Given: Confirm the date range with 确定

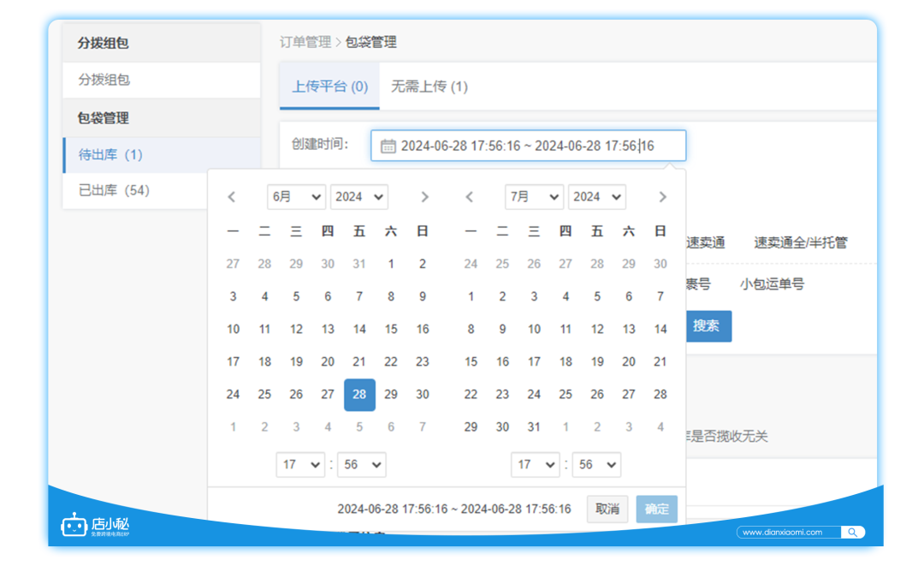Looking at the screenshot, I should click(656, 509).
